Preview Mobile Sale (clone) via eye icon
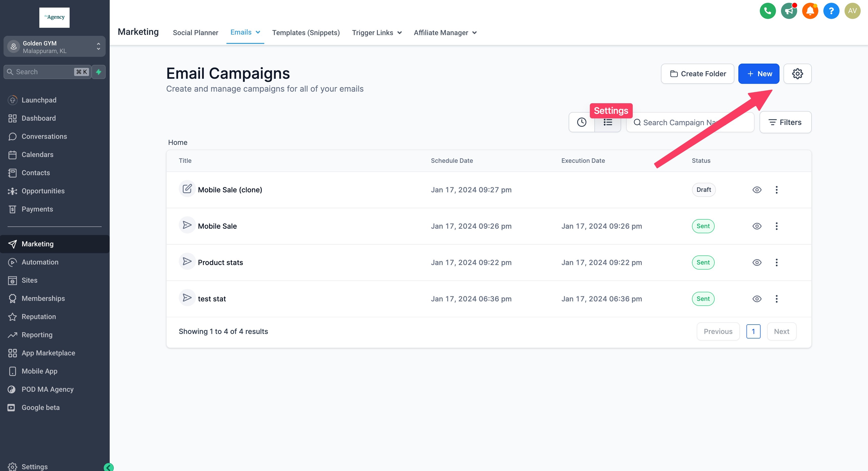 pos(757,190)
